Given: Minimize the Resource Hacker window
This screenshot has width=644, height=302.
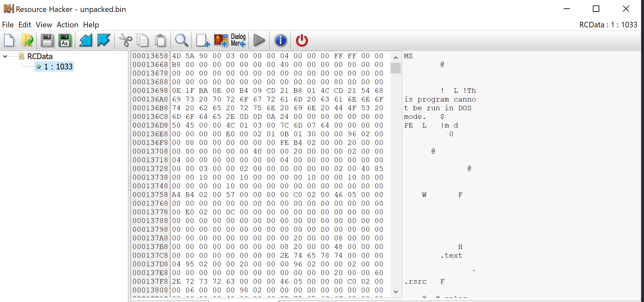Looking at the screenshot, I should pyautogui.click(x=567, y=9).
